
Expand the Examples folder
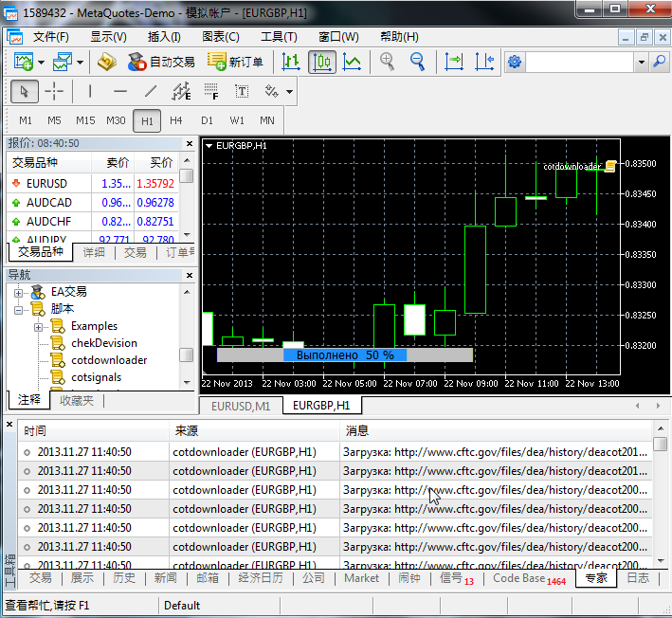(x=39, y=326)
